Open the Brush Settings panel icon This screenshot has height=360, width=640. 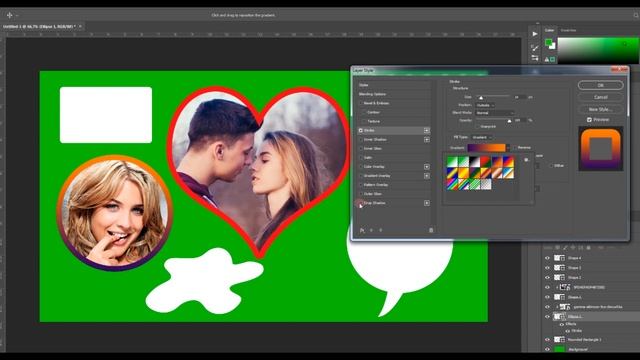(x=535, y=48)
